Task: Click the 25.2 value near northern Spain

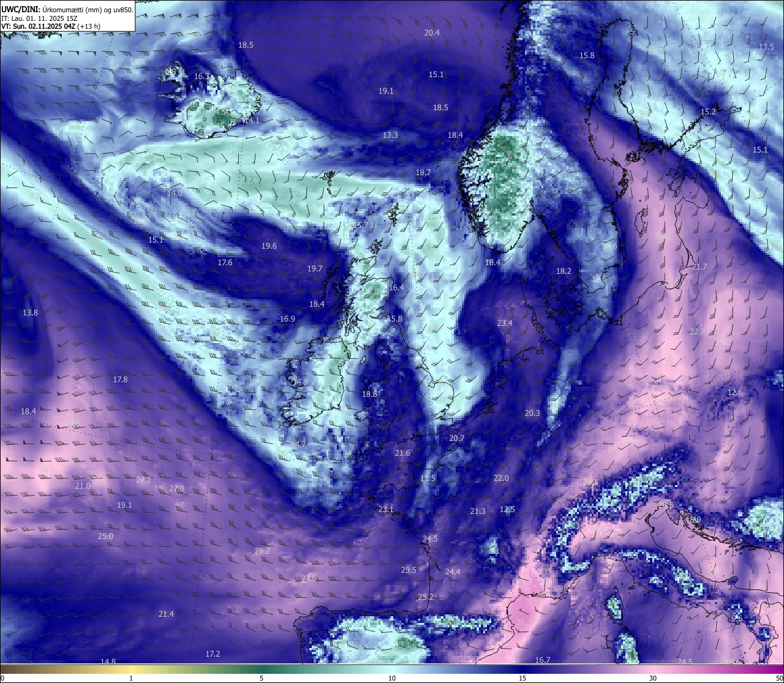Action: pyautogui.click(x=426, y=597)
